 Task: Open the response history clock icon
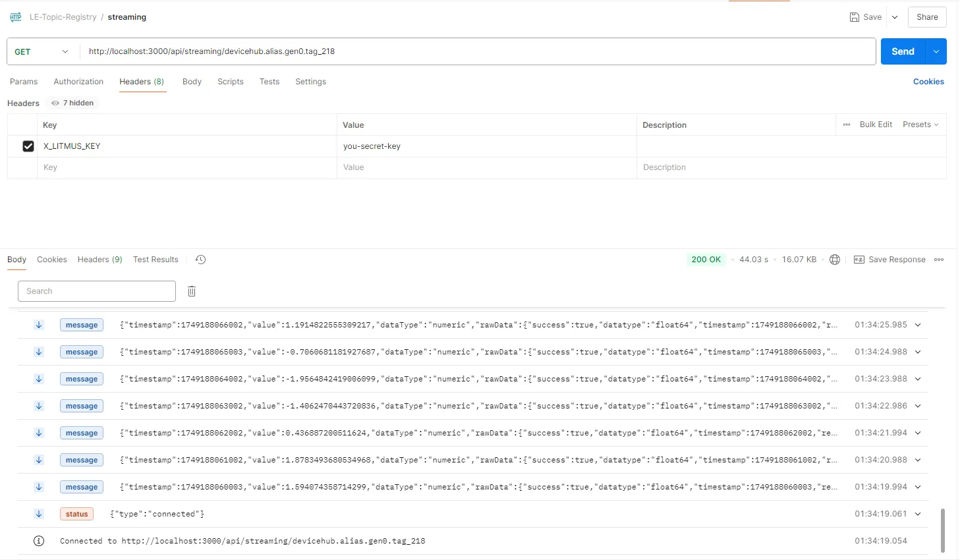[201, 260]
